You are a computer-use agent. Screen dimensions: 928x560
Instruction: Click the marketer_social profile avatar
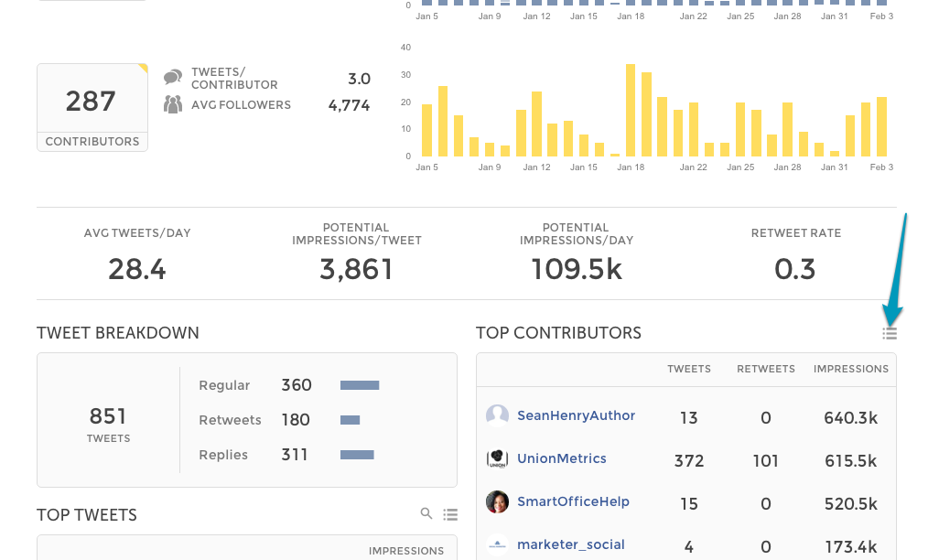click(497, 544)
